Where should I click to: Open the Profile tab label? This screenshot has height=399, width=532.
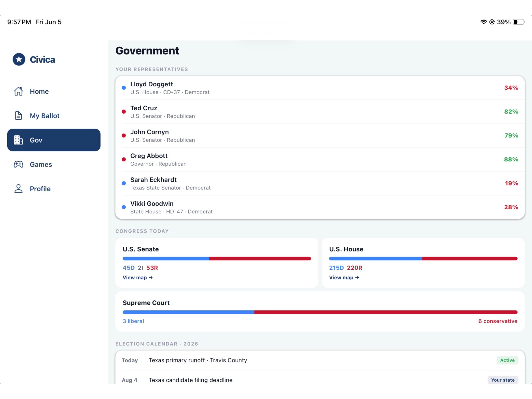(x=40, y=188)
